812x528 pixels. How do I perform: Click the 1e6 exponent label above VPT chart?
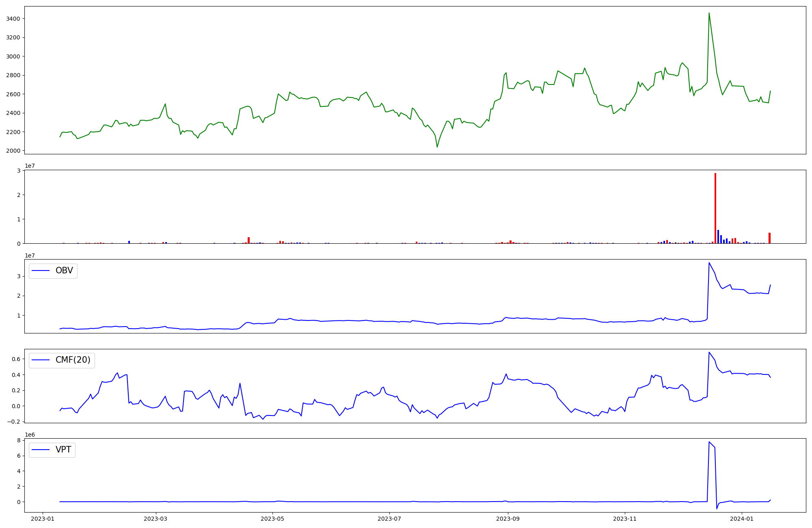pos(30,435)
